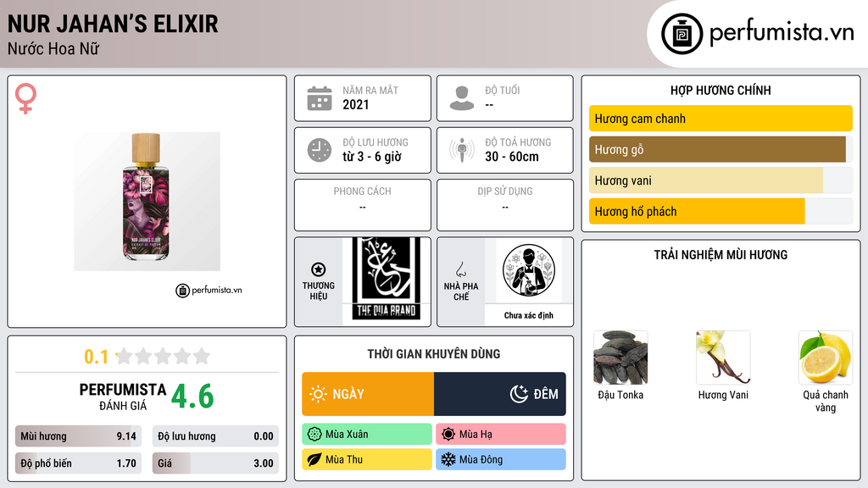
Task: Click the Hương Vani note caption
Action: [723, 395]
